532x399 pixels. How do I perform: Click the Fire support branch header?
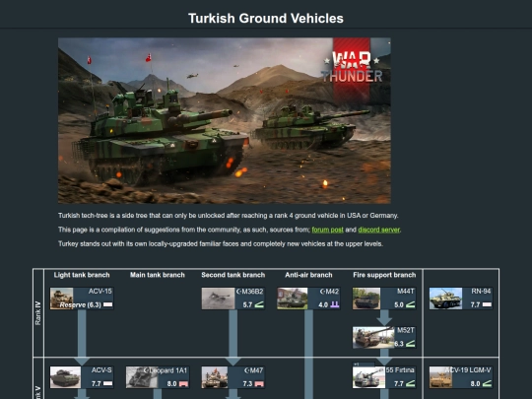[x=384, y=275]
